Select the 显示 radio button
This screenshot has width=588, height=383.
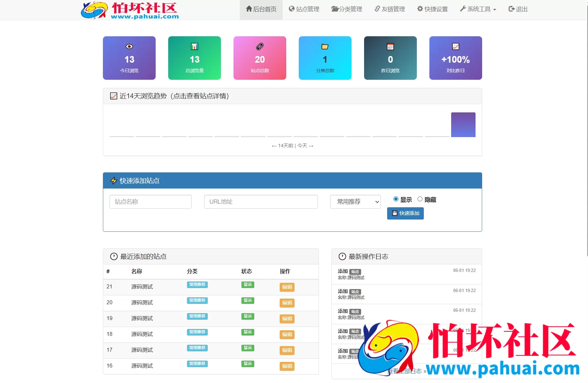coord(396,199)
